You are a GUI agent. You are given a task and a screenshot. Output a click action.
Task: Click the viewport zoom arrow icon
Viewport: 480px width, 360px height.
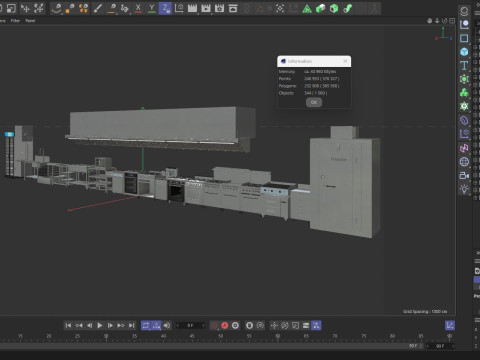click(x=437, y=21)
